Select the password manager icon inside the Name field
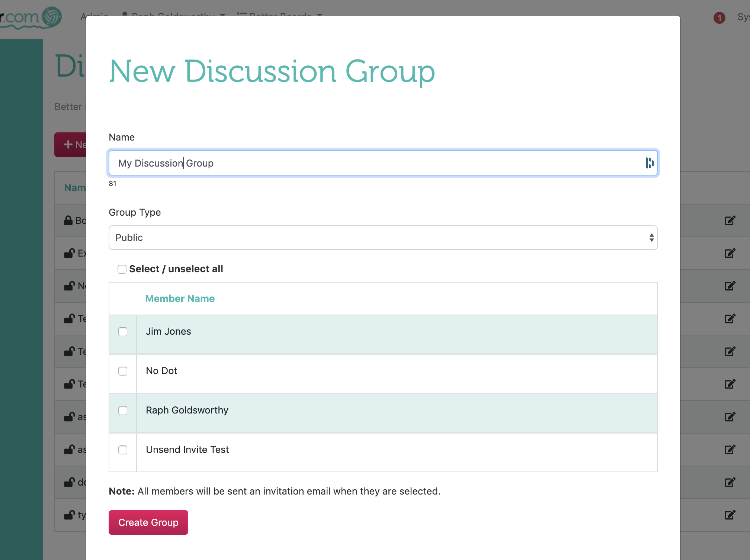Screen dimensions: 750x560 point(649,163)
